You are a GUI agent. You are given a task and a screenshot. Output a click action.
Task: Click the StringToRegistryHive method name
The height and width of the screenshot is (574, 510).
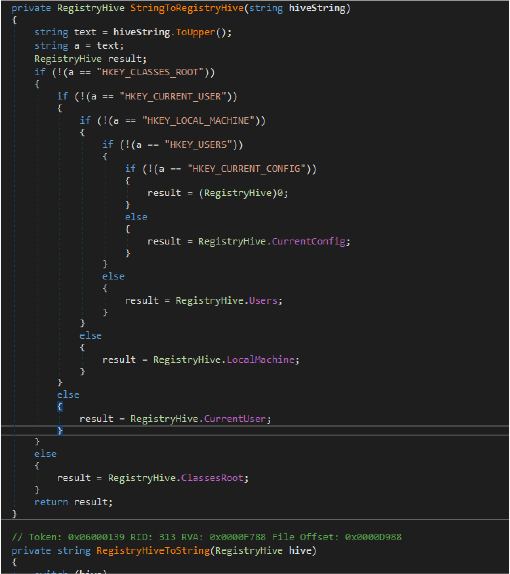pyautogui.click(x=187, y=8)
